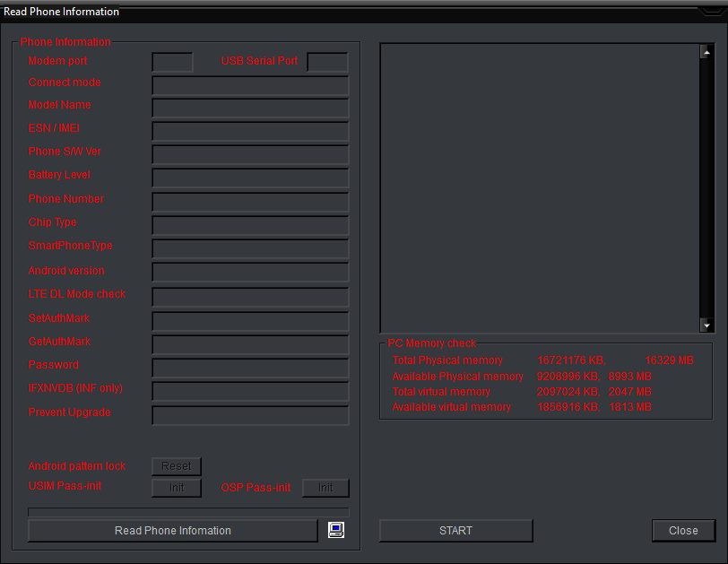Click the USB Serial Port field

point(328,62)
